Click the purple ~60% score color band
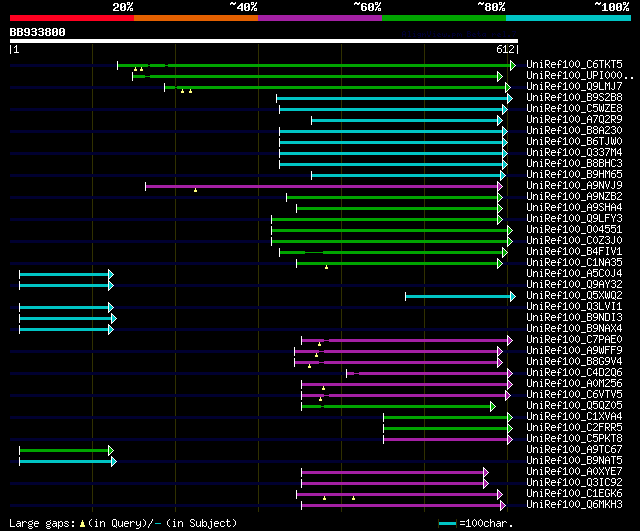This screenshot has width=640, height=531. click(x=320, y=18)
